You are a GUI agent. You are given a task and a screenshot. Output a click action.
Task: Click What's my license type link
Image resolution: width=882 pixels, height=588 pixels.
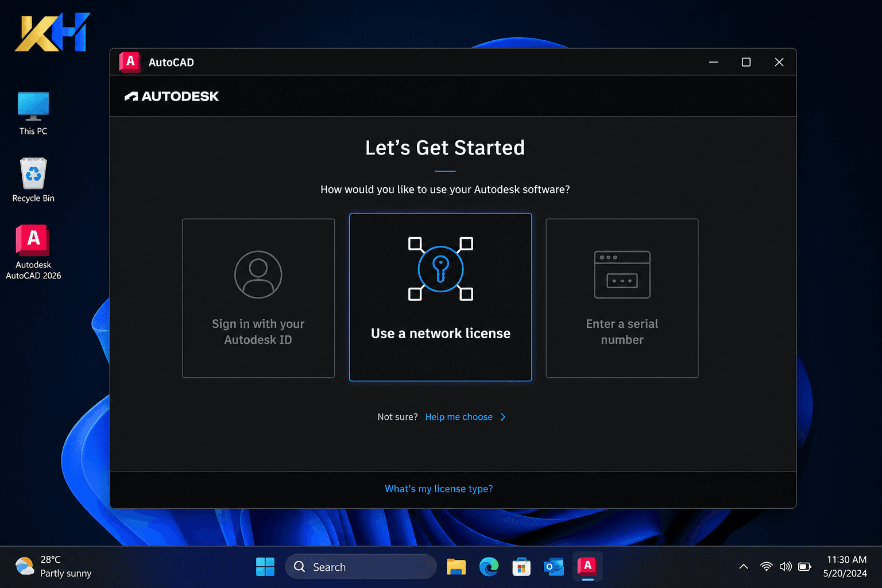pyautogui.click(x=439, y=489)
